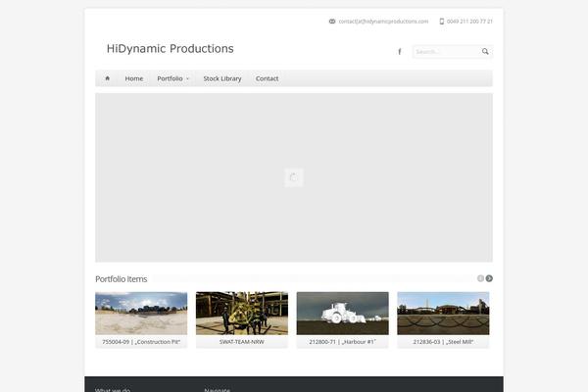Viewport: 588px width, 392px height.
Task: Click the phone icon beside the phone number
Action: [x=442, y=22]
